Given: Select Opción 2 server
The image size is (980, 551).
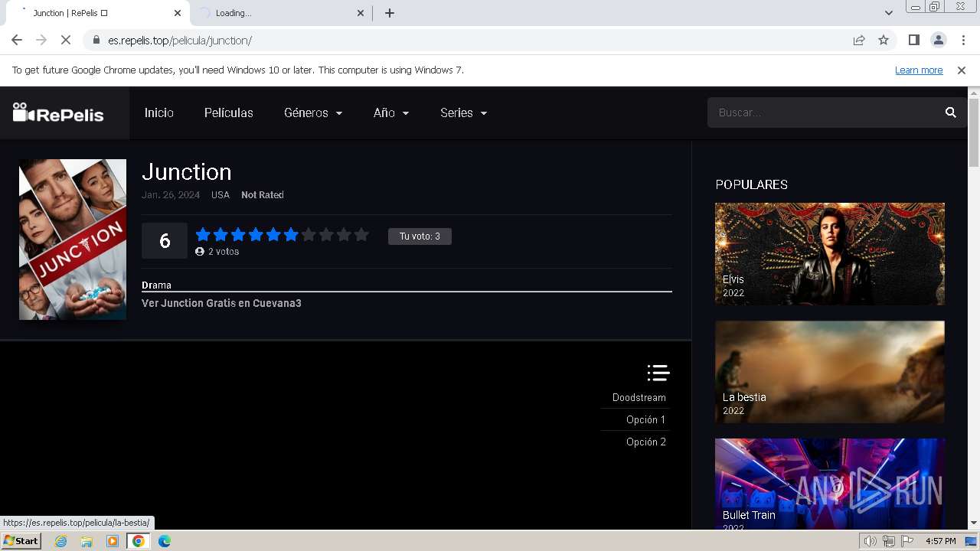Looking at the screenshot, I should tap(646, 442).
